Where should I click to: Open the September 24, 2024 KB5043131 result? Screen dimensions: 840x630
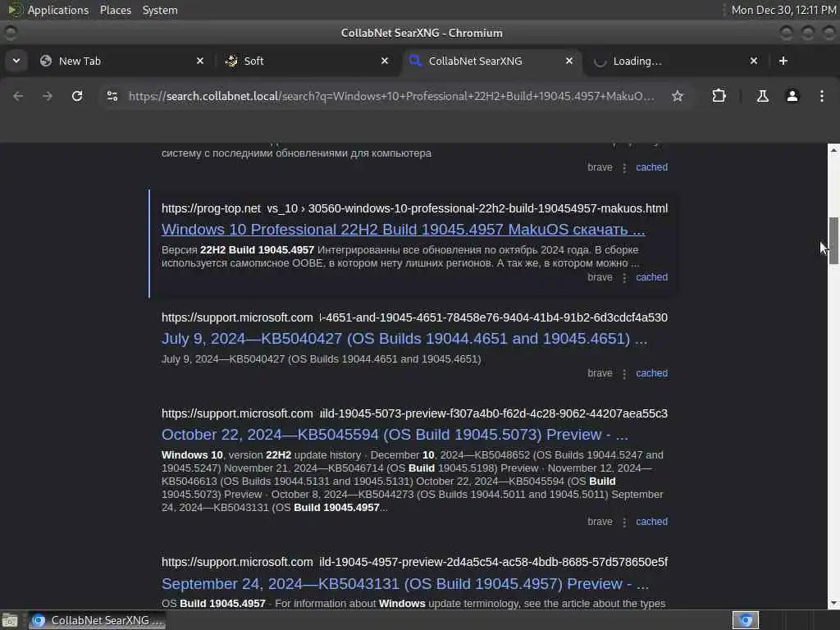click(405, 583)
